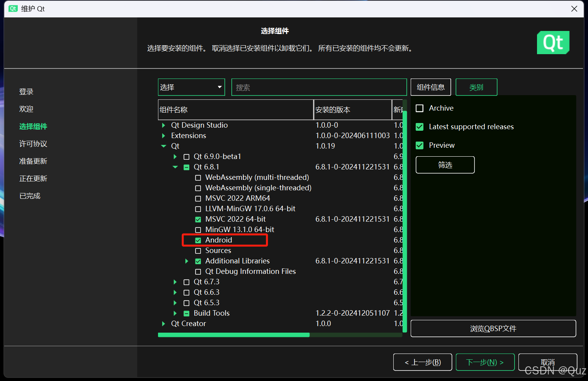Toggle the Build Tools checkbox
Screen dimensions: 588x381
pos(187,313)
